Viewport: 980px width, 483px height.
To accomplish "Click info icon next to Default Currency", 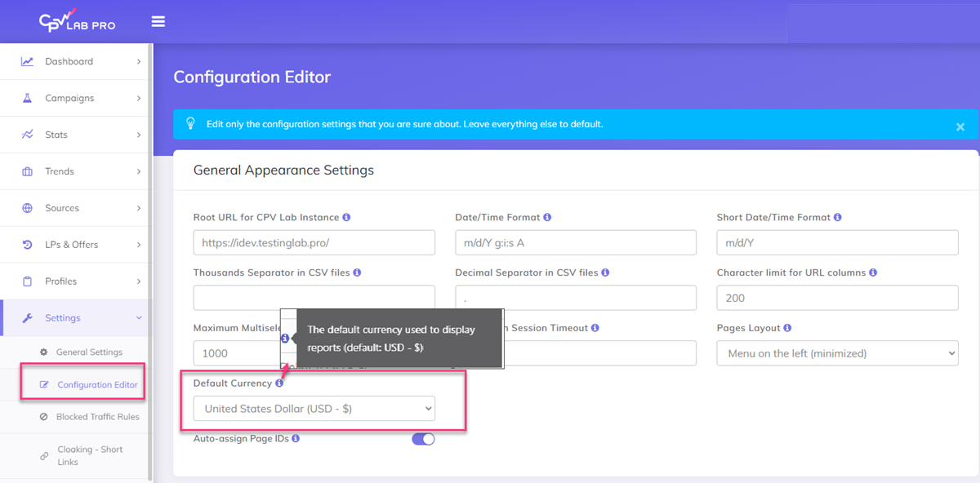I will 279,383.
